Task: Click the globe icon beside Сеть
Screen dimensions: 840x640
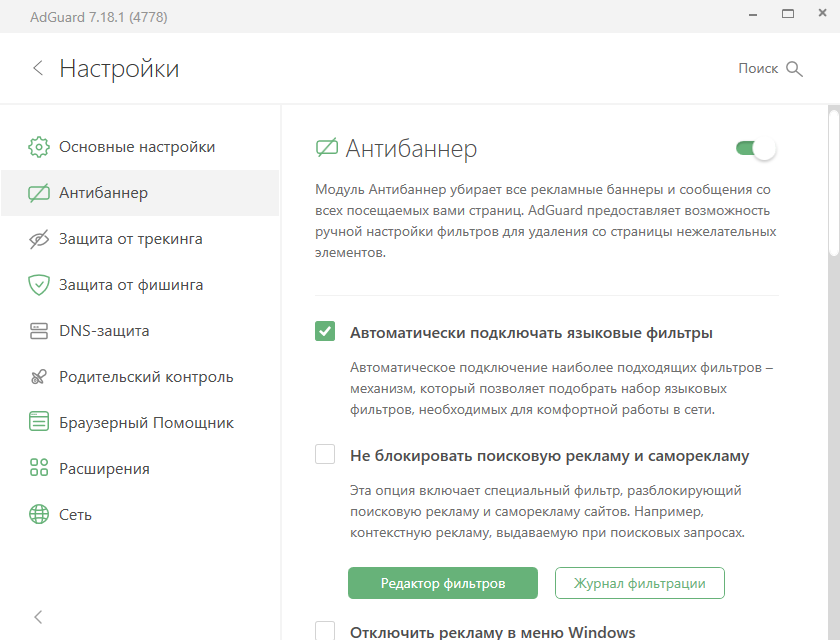Action: point(39,514)
